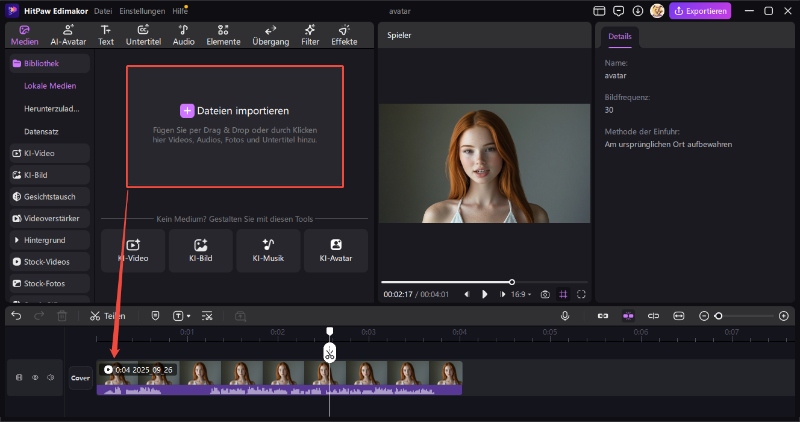
Task: Open the Filter panel
Action: [310, 35]
